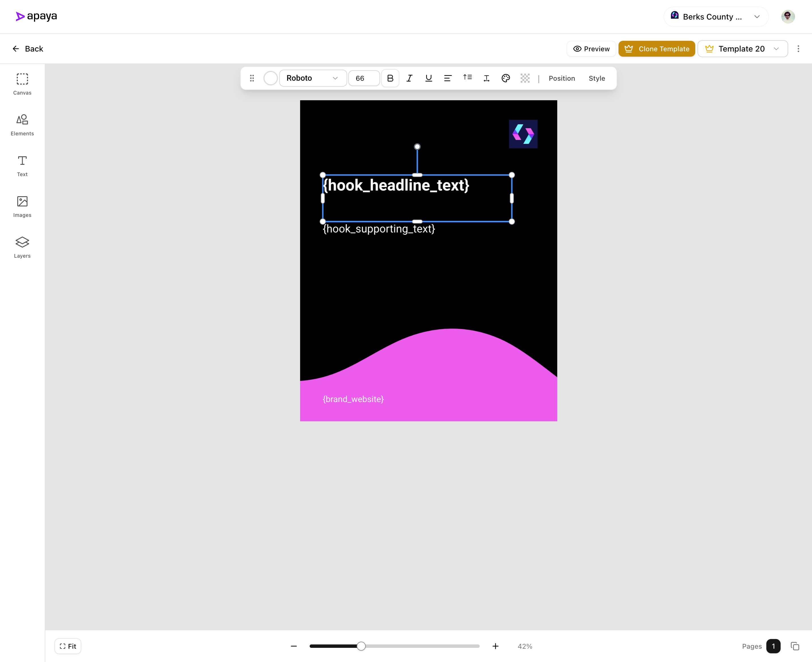Open the Roboto font dropdown
The width and height of the screenshot is (812, 662).
pyautogui.click(x=313, y=78)
